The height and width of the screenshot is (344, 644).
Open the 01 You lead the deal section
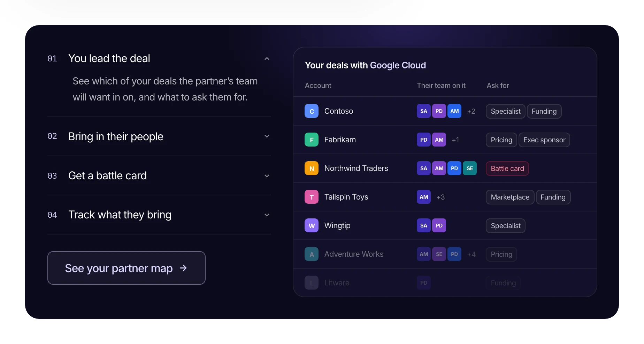tap(159, 59)
